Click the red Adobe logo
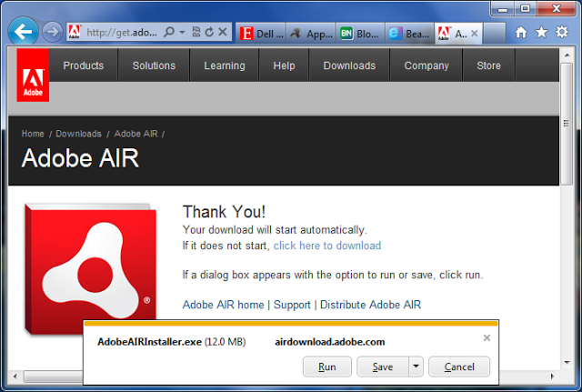Screen dimensions: 582x392 pos(33,75)
